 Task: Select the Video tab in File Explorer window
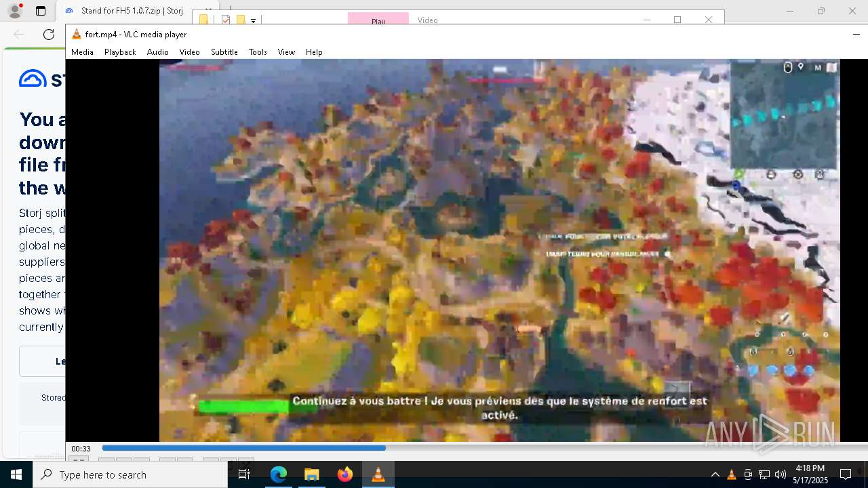pyautogui.click(x=427, y=20)
